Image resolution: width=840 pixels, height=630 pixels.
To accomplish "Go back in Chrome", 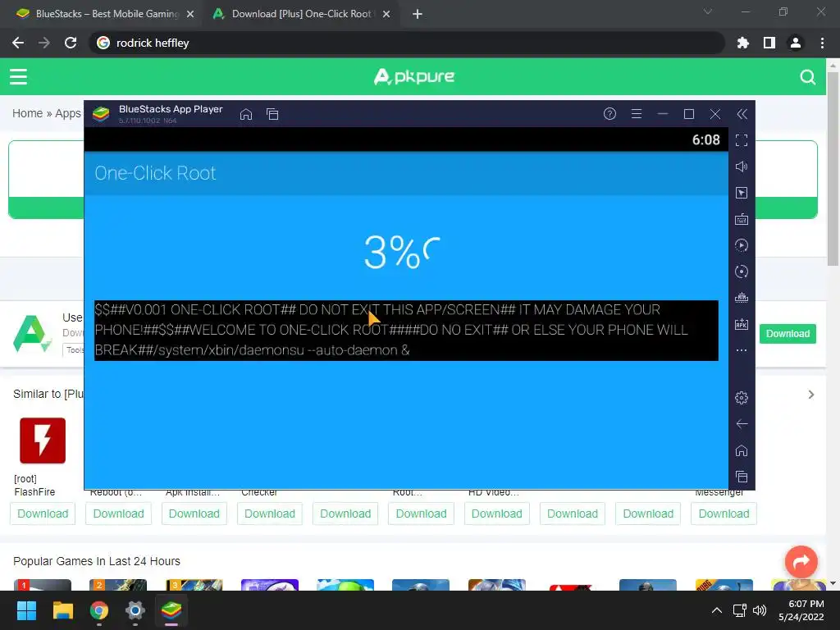I will (18, 43).
